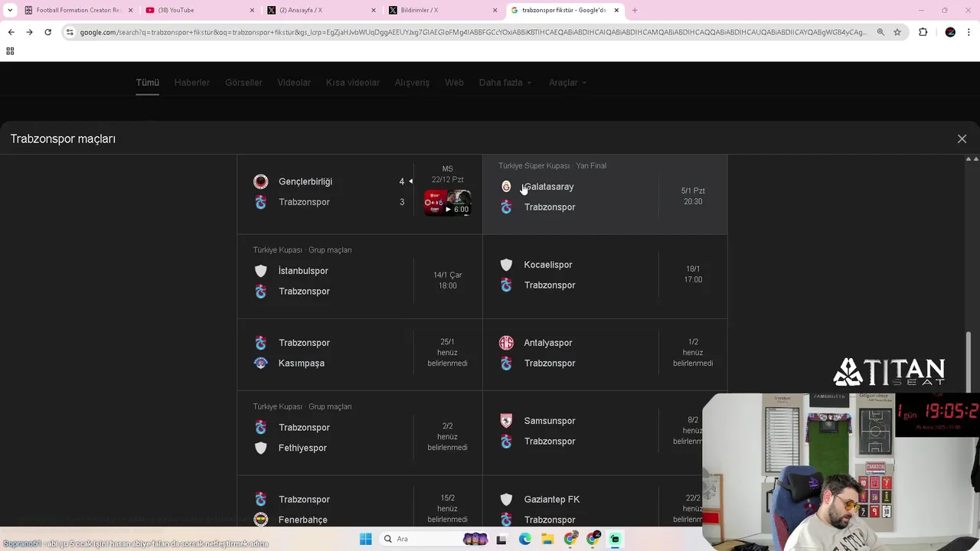Switch to the Bildirimler / X tab
Viewport: 980px width, 551px height.
pyautogui.click(x=441, y=10)
